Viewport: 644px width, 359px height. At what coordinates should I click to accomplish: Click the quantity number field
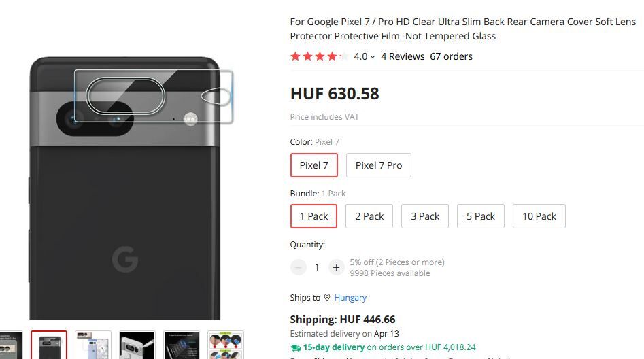317,267
